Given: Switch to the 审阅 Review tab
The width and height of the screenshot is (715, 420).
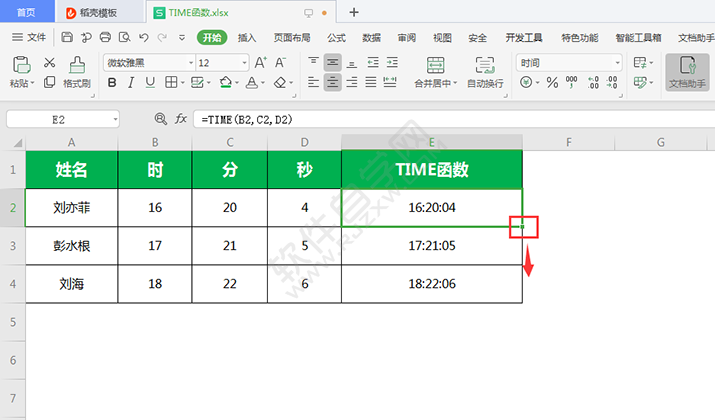Looking at the screenshot, I should [x=407, y=38].
